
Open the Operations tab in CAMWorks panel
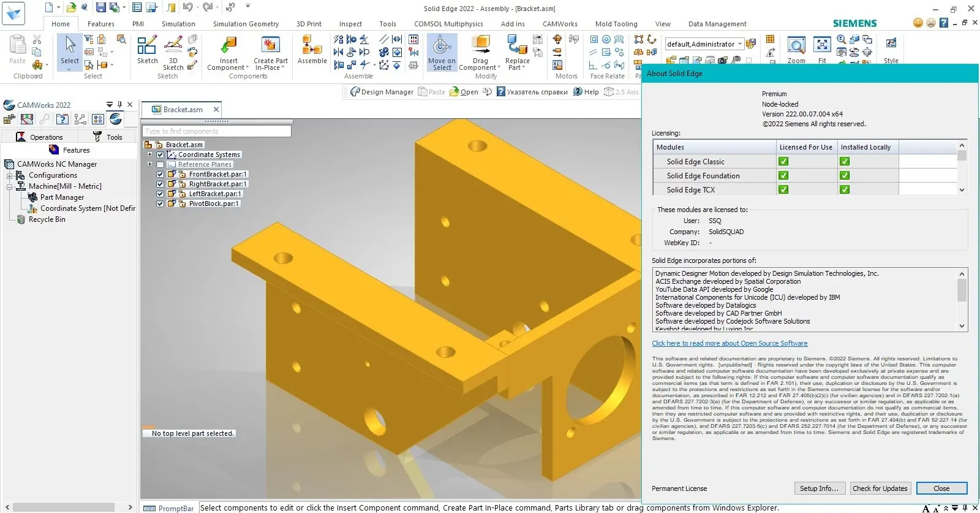click(39, 137)
